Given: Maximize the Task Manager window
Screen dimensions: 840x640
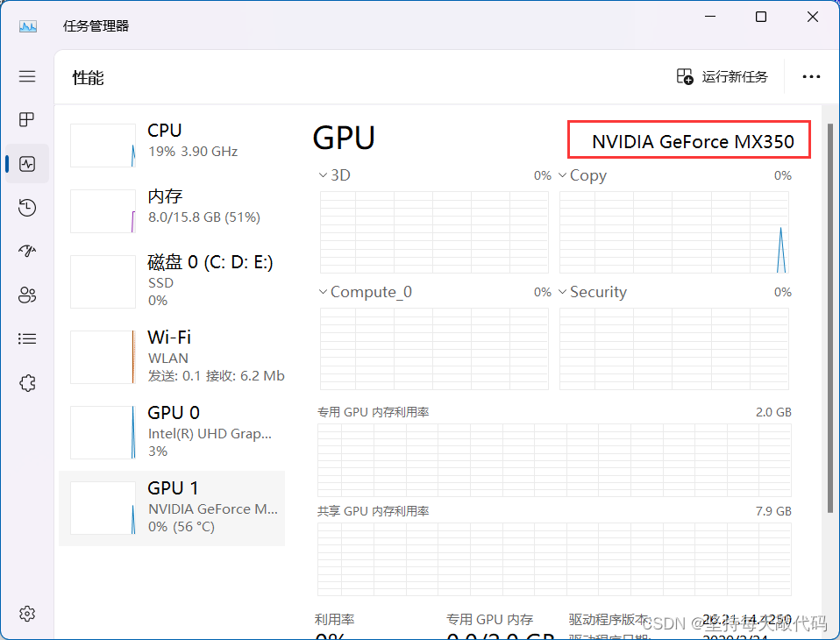Looking at the screenshot, I should 761,17.
